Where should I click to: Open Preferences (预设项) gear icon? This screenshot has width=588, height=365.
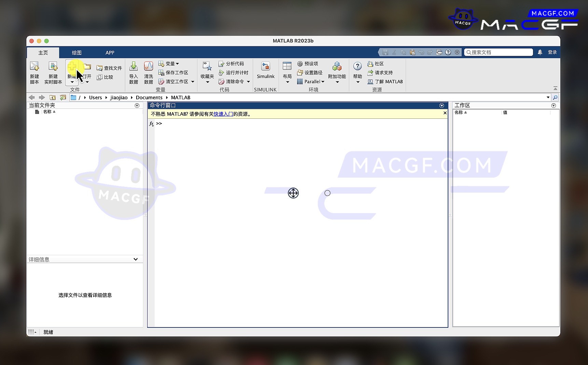(x=300, y=64)
